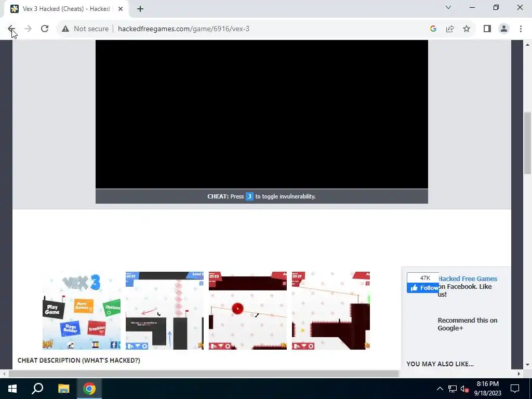Click the Chrome taskbar icon

[x=89, y=389]
